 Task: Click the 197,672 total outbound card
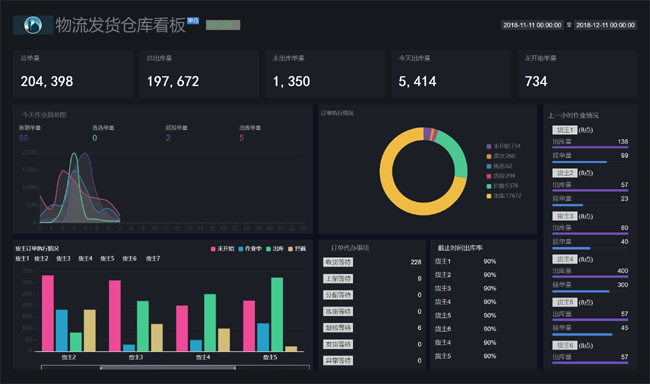click(x=199, y=74)
